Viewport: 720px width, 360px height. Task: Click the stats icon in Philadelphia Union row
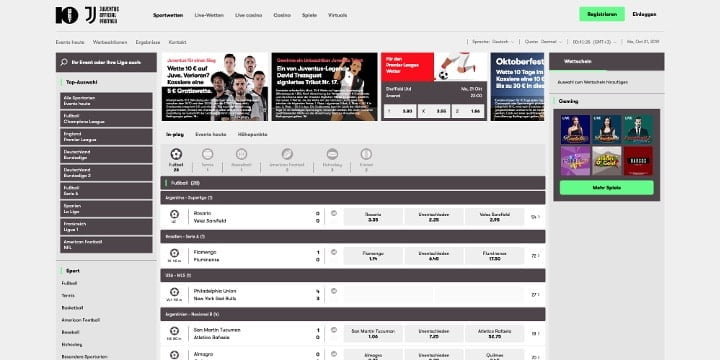pyautogui.click(x=334, y=291)
